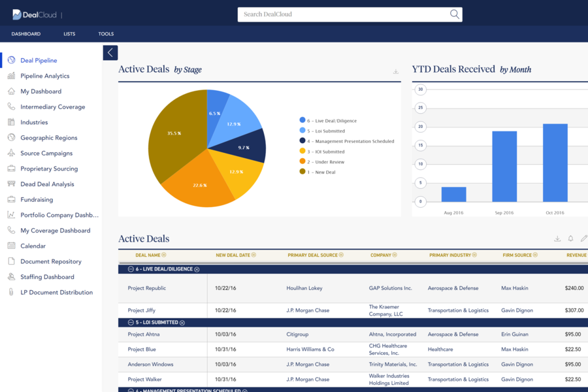Open NEW DEAL DATE column filter

(253, 255)
